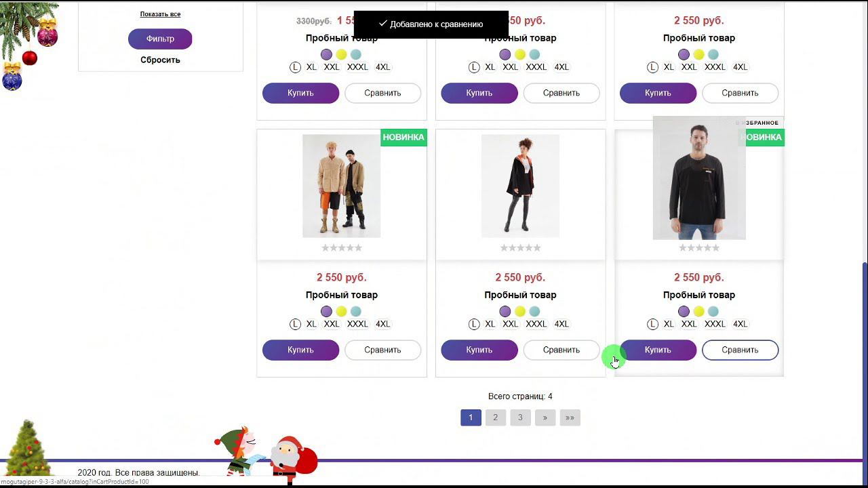The height and width of the screenshot is (488, 868).
Task: Apply the filter with the Фильтр button
Action: click(x=160, y=39)
